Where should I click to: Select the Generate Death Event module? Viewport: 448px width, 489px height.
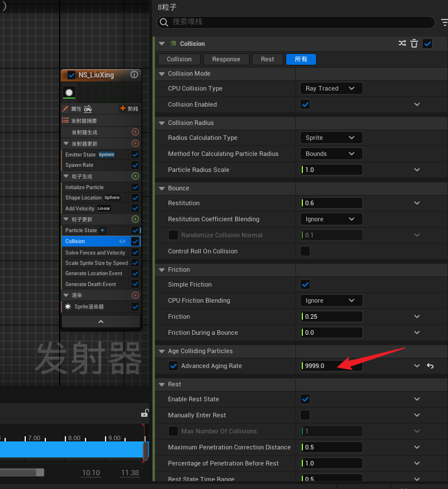pos(91,284)
